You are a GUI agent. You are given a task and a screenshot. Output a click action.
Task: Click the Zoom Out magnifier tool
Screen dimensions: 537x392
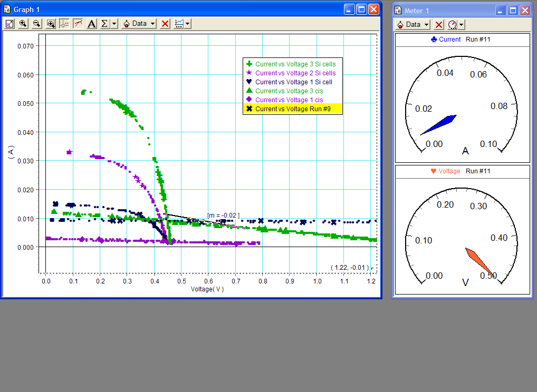click(x=37, y=24)
